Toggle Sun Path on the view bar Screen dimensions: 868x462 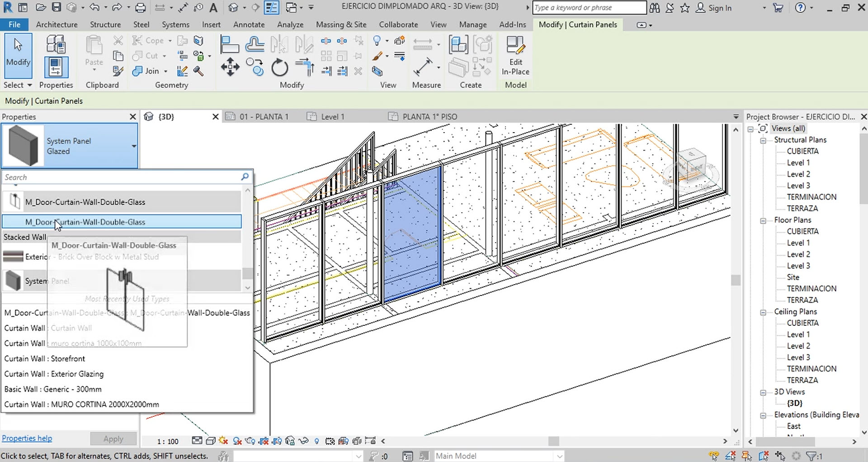tap(223, 441)
